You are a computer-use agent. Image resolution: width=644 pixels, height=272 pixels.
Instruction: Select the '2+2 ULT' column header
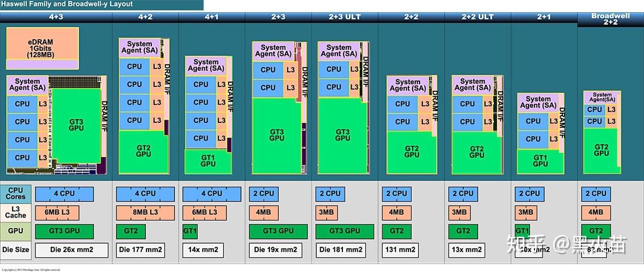pos(477,17)
